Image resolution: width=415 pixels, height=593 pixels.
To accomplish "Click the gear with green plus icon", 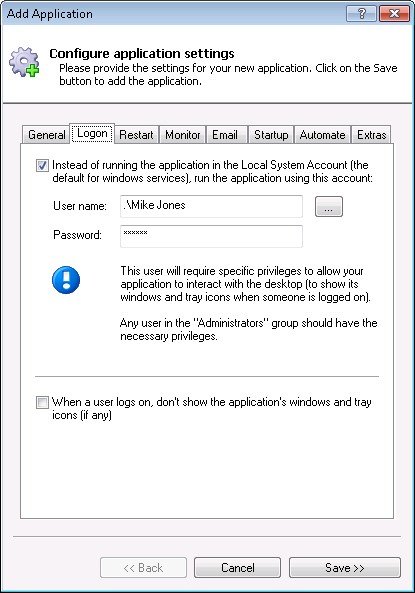I will tap(25, 62).
